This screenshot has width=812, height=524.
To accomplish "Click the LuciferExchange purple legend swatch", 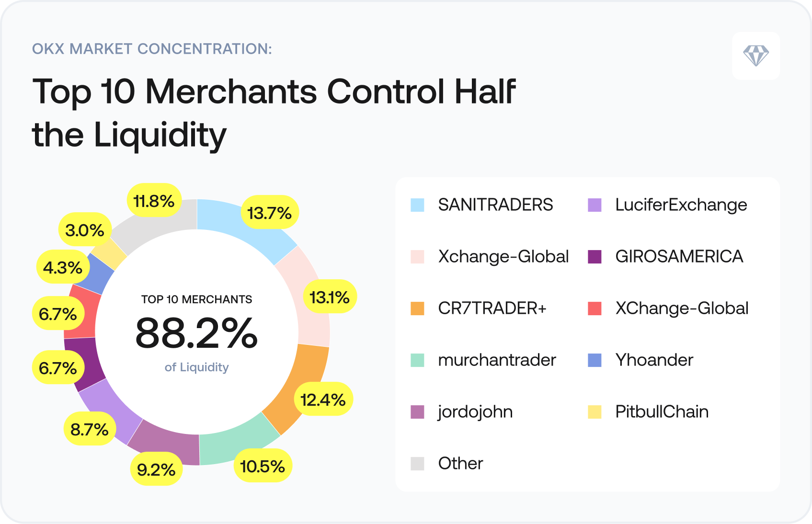I will pos(595,205).
